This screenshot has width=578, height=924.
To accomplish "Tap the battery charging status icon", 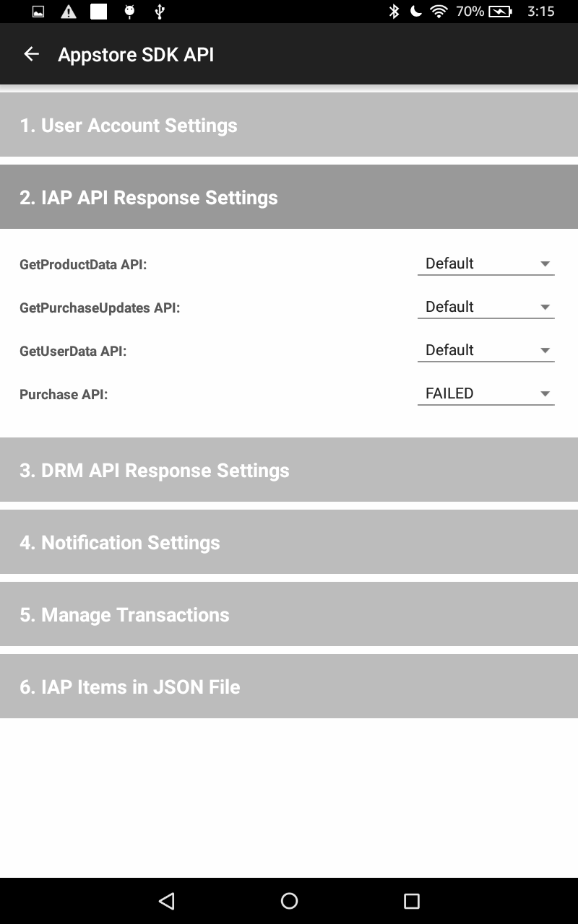I will (500, 11).
